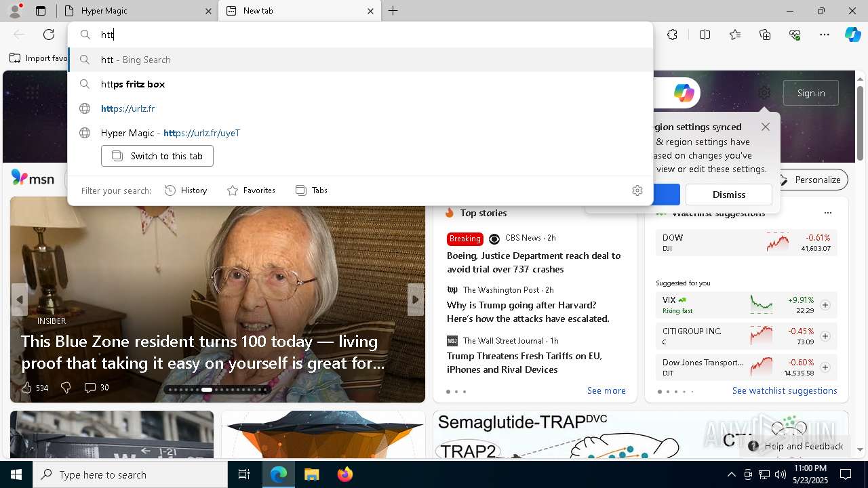This screenshot has width=868, height=488.
Task: Adjust volume from system tray
Action: 781,474
